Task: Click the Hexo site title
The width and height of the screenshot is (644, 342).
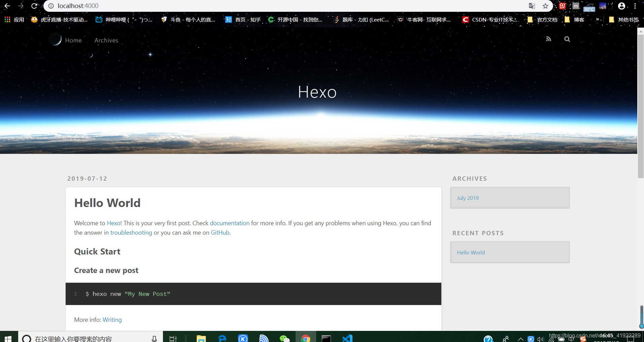Action: (317, 92)
